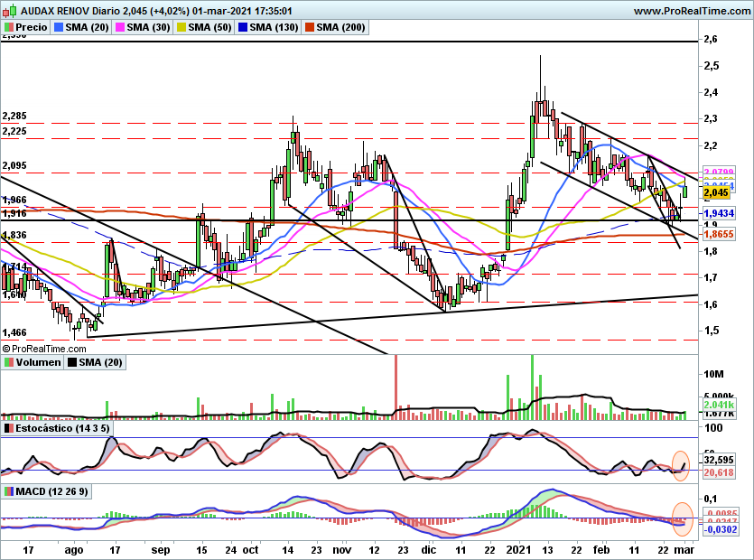Click the candlestick icon in the chart title
This screenshot has height=560, width=754.
click(x=11, y=10)
